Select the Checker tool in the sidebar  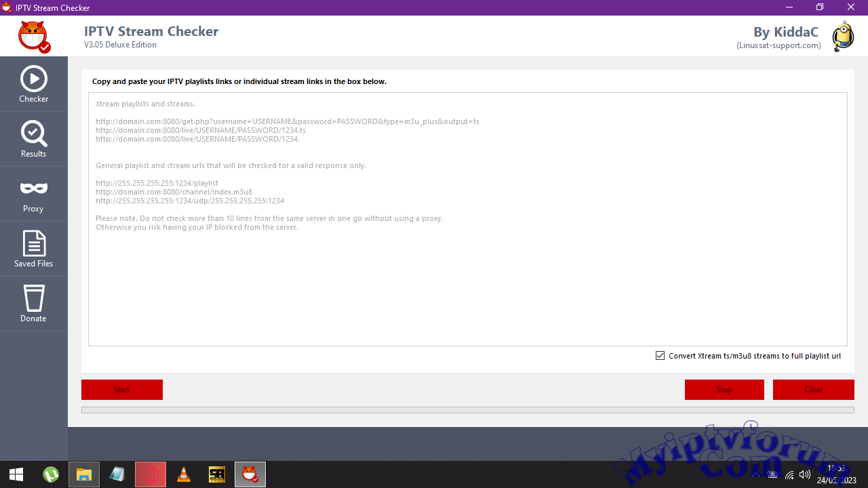[x=33, y=83]
